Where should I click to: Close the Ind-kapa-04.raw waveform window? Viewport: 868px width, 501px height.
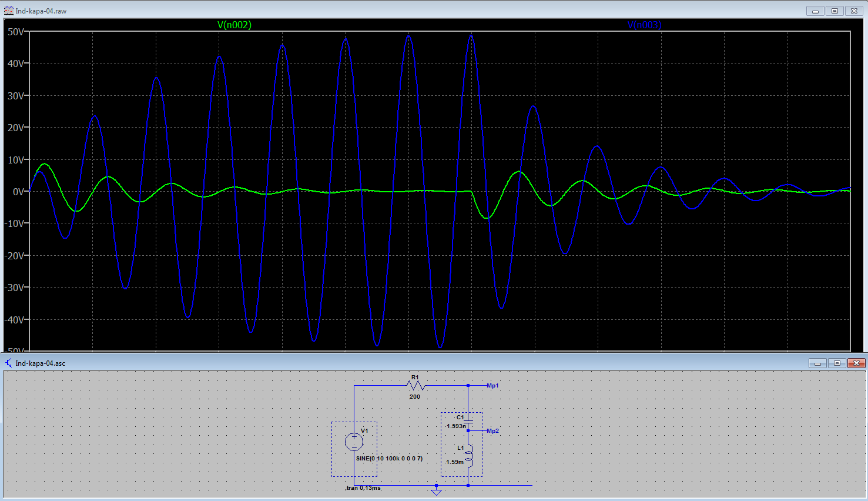click(854, 11)
